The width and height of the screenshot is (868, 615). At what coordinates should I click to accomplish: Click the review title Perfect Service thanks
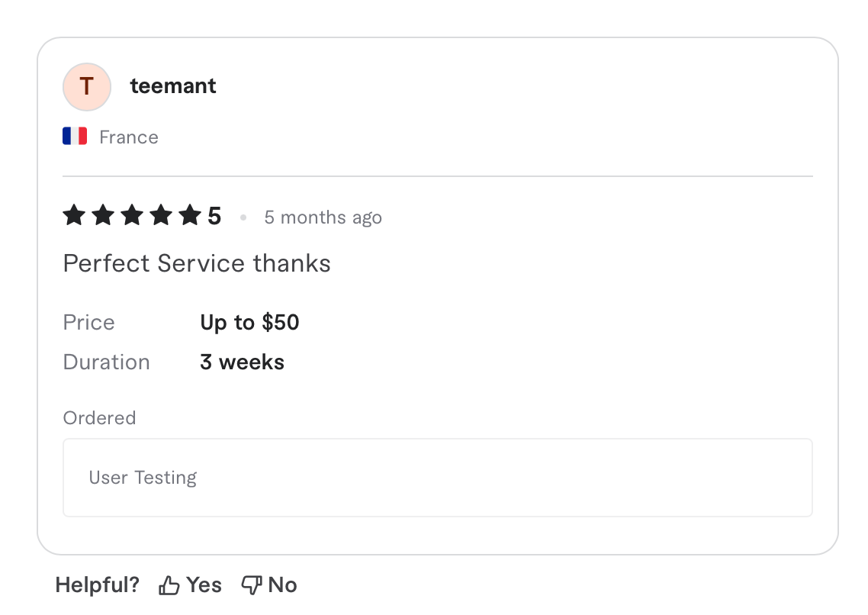pos(196,263)
